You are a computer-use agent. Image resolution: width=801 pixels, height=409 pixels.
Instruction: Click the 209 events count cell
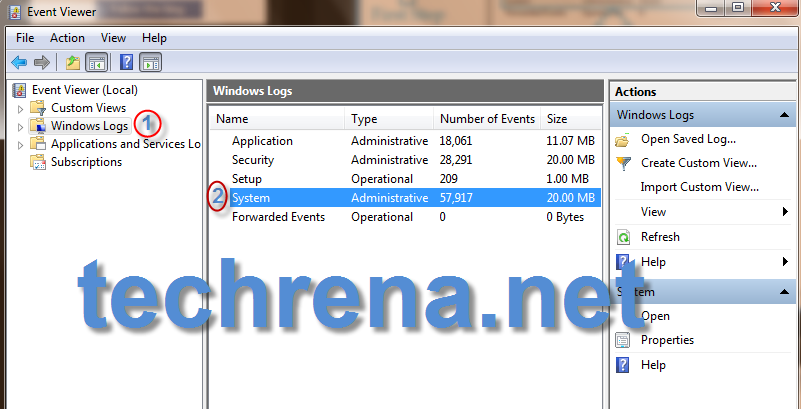tap(449, 179)
